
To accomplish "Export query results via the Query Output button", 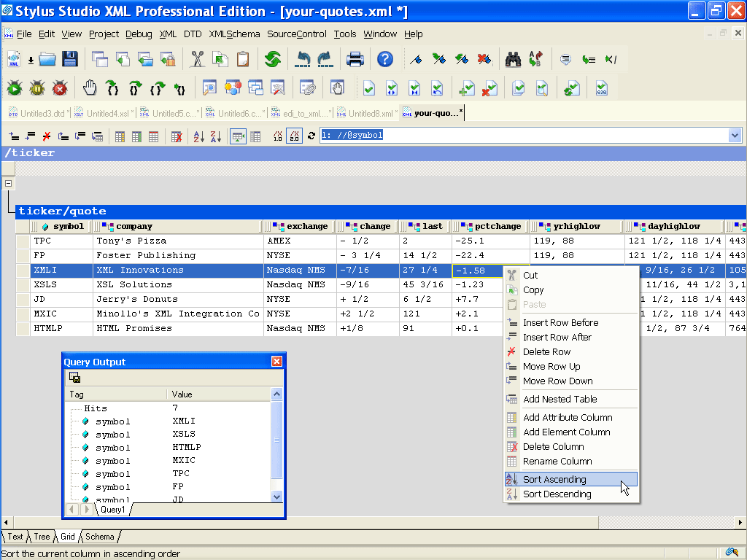I will (75, 377).
